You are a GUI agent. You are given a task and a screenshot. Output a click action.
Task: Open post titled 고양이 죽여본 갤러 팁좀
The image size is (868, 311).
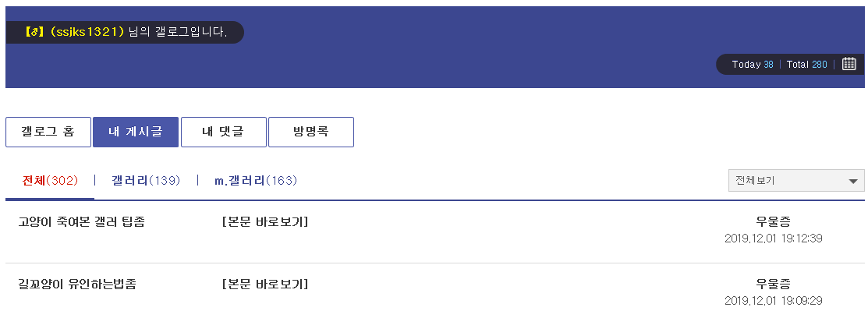(x=81, y=222)
